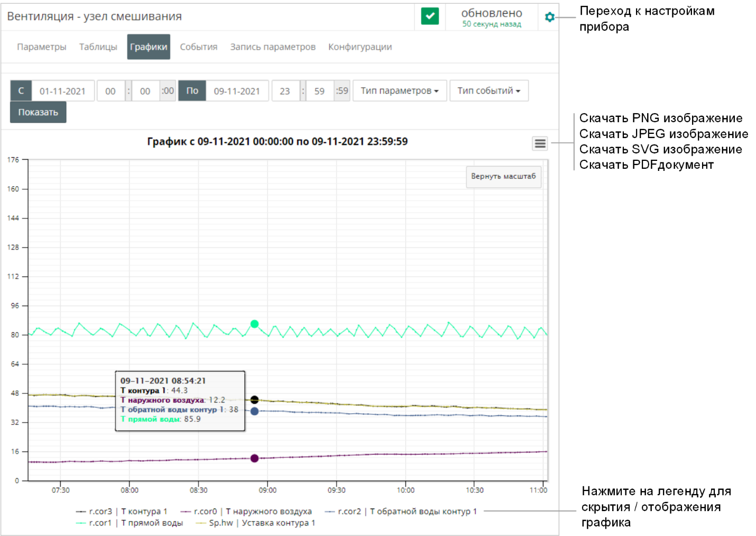Open the События tab
This screenshot has width=756, height=536.
coord(198,47)
